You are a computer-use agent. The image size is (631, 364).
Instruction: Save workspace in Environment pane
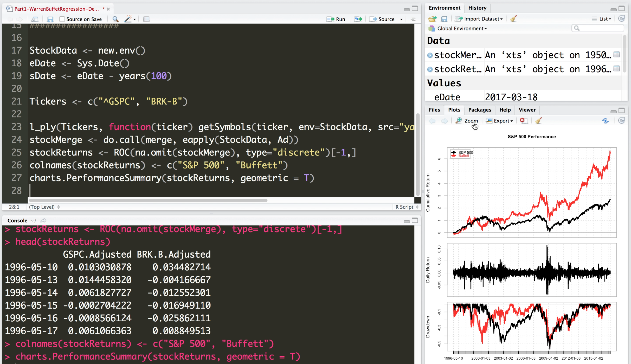coord(444,19)
